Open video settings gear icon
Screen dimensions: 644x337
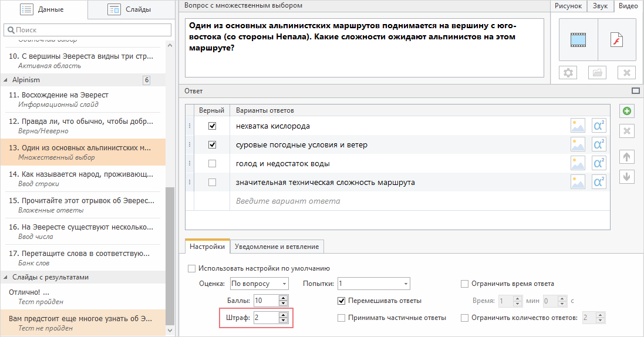pos(568,73)
